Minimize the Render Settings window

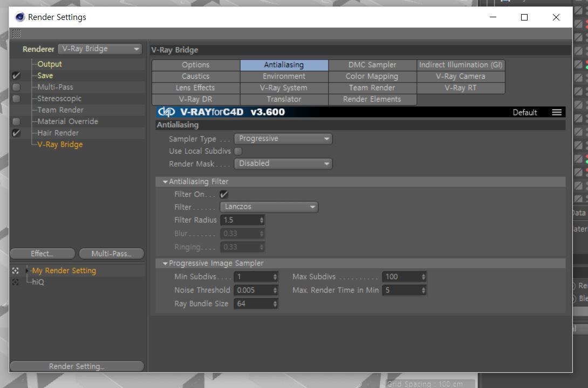tap(493, 17)
